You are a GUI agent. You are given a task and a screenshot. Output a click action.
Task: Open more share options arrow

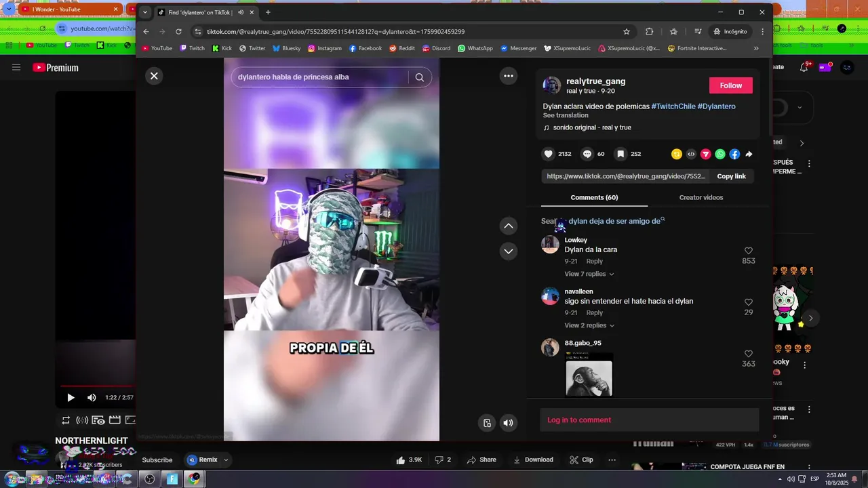[749, 155]
